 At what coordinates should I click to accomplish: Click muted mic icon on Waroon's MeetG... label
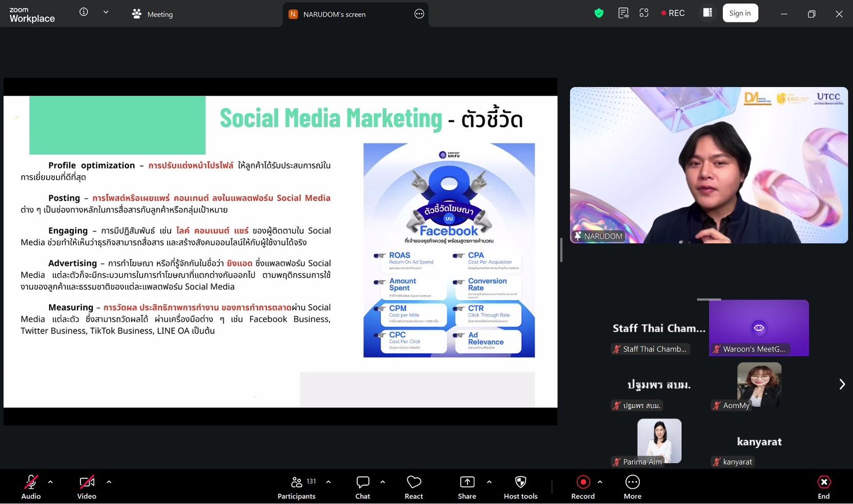(x=717, y=349)
